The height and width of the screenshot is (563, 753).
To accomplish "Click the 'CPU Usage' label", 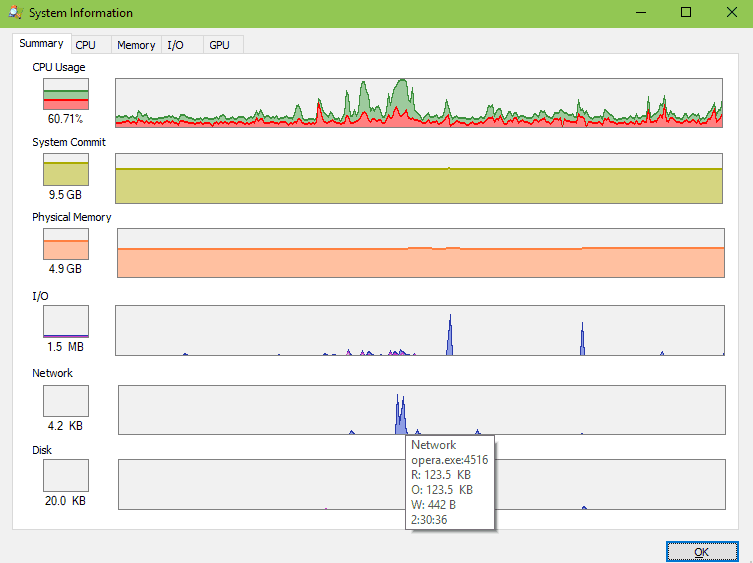I will tap(59, 67).
